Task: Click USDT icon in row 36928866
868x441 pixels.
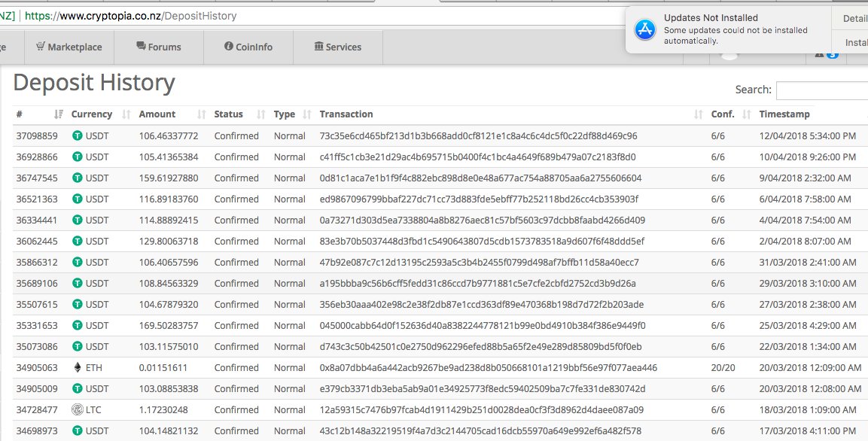Action: coord(78,157)
